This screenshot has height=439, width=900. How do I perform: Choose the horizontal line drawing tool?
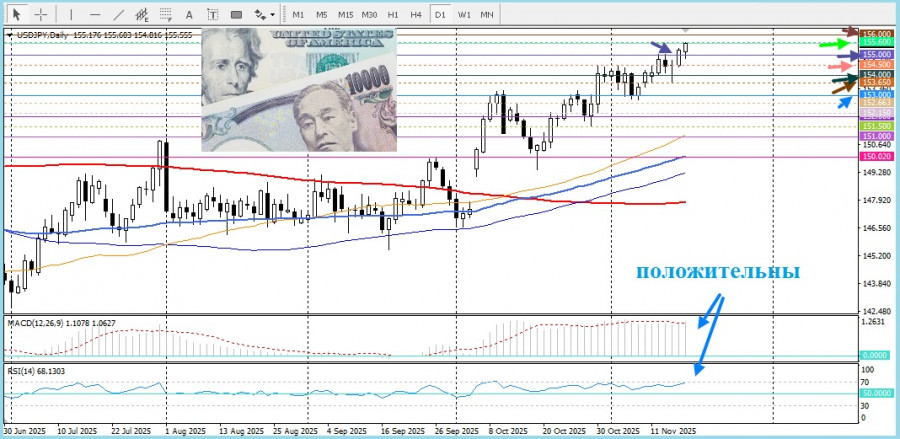pos(94,15)
